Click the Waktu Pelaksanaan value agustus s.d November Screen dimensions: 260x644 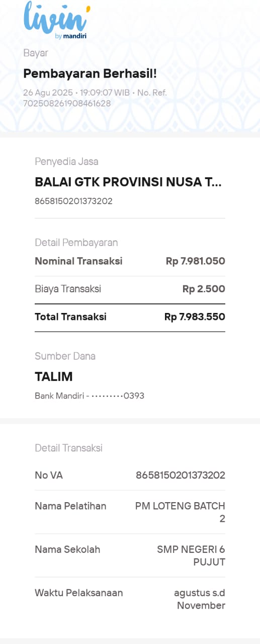click(x=200, y=599)
